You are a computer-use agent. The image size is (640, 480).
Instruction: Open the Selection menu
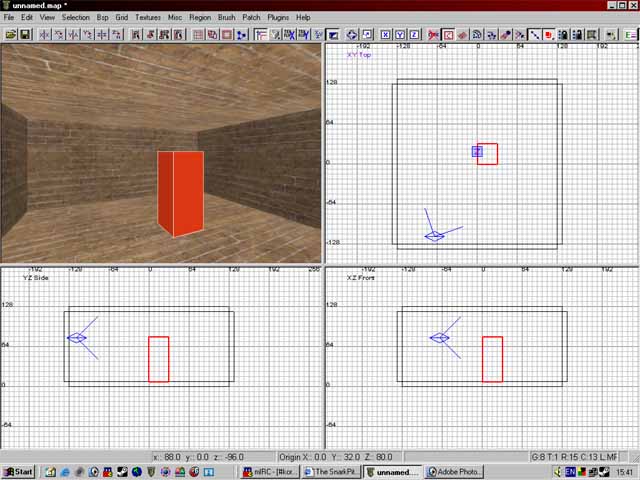click(75, 17)
